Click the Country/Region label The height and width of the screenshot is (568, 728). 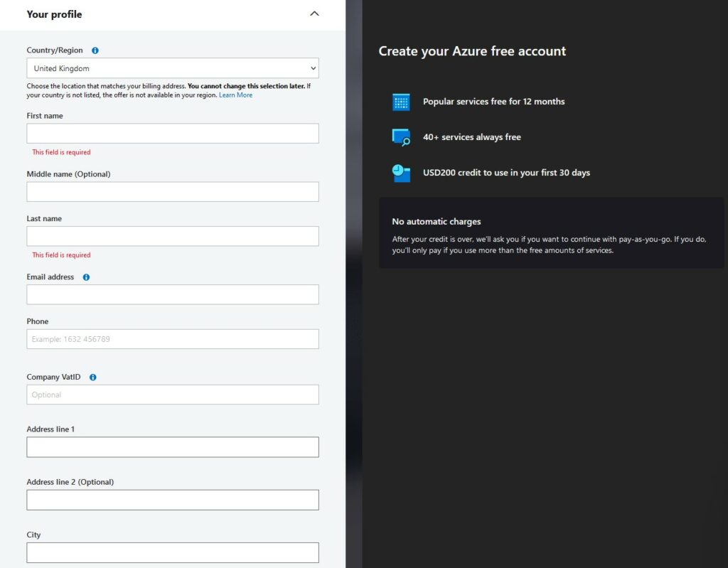point(55,50)
